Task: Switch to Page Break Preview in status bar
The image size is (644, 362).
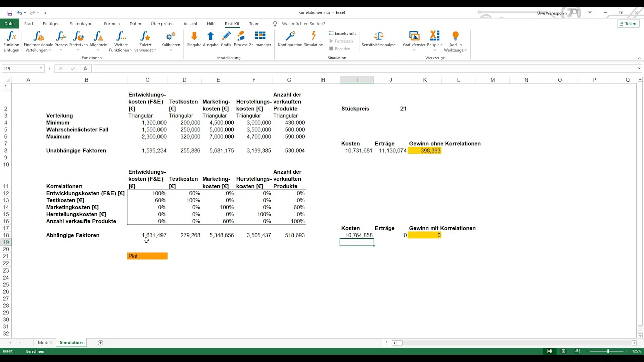Action: point(577,351)
